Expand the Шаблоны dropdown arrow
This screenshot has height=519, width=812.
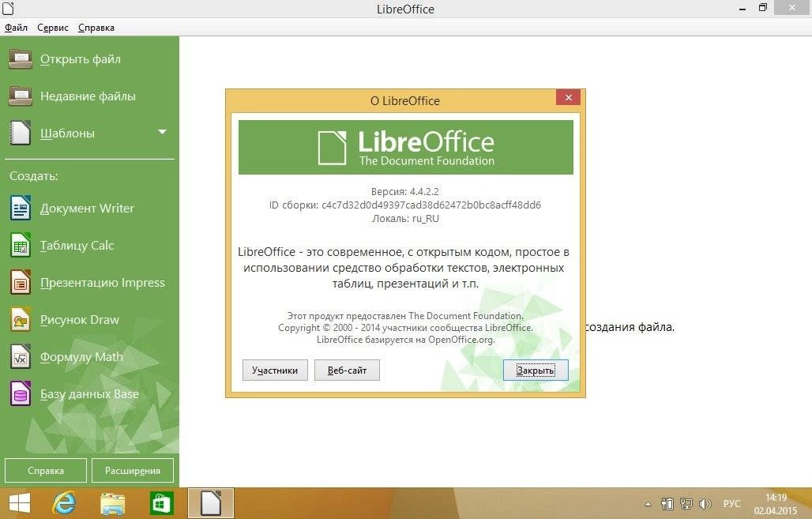[162, 132]
